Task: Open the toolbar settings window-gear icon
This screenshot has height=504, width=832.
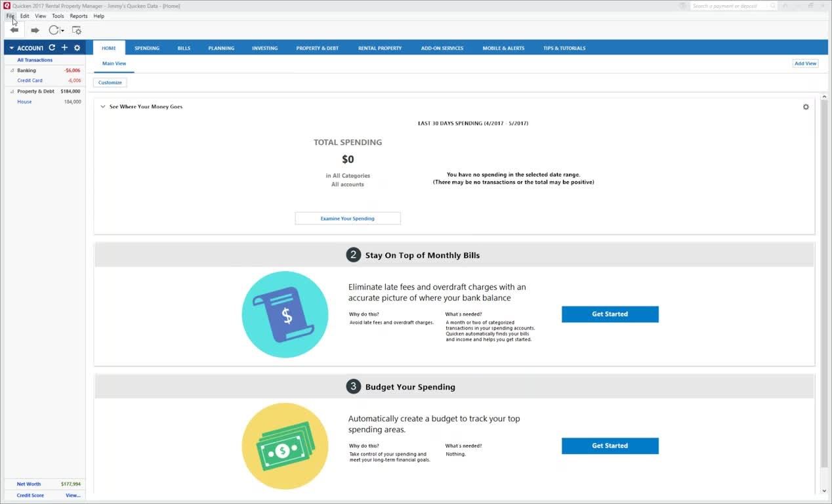Action: (77, 30)
